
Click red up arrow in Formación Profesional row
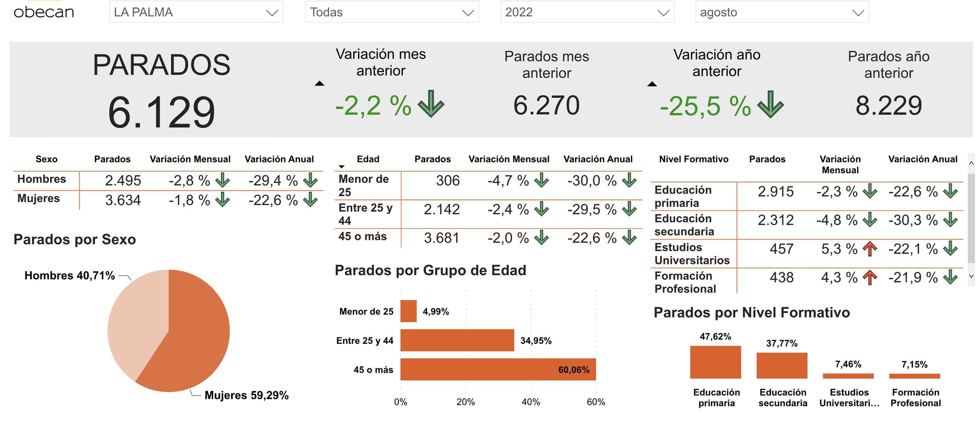click(870, 278)
